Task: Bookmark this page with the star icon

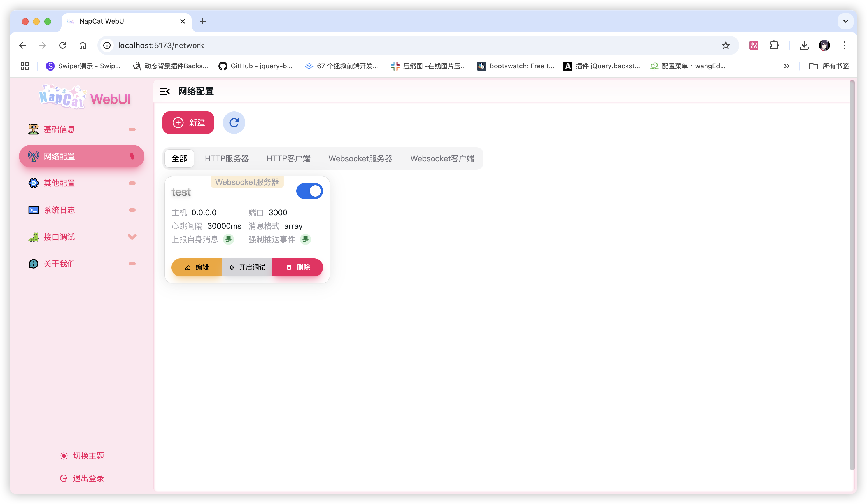Action: click(x=726, y=45)
